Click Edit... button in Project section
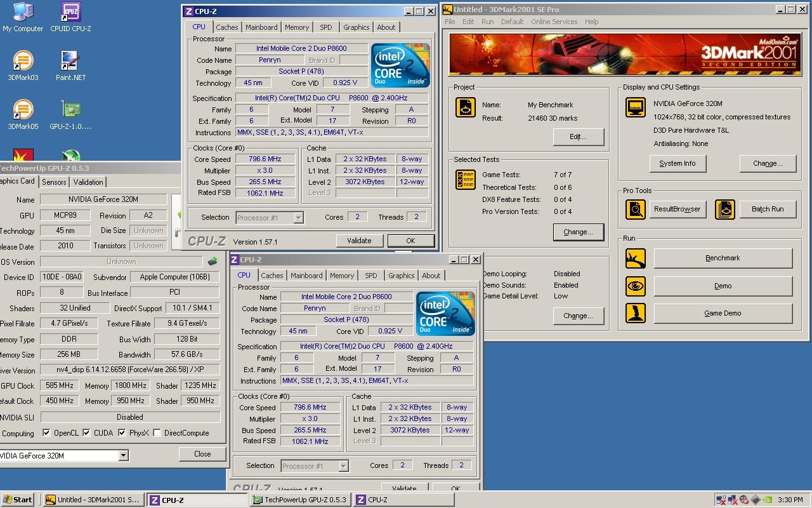Viewport: 812px width, 508px height. click(x=578, y=137)
